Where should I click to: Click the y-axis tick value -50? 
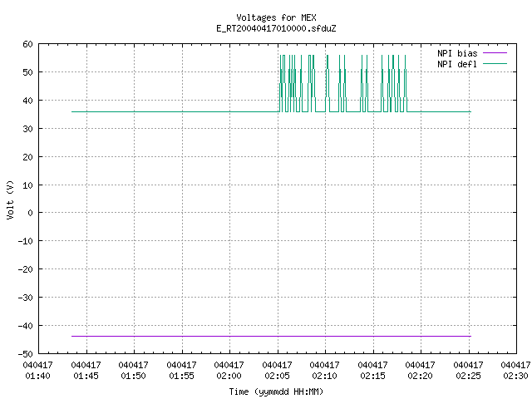(x=26, y=354)
